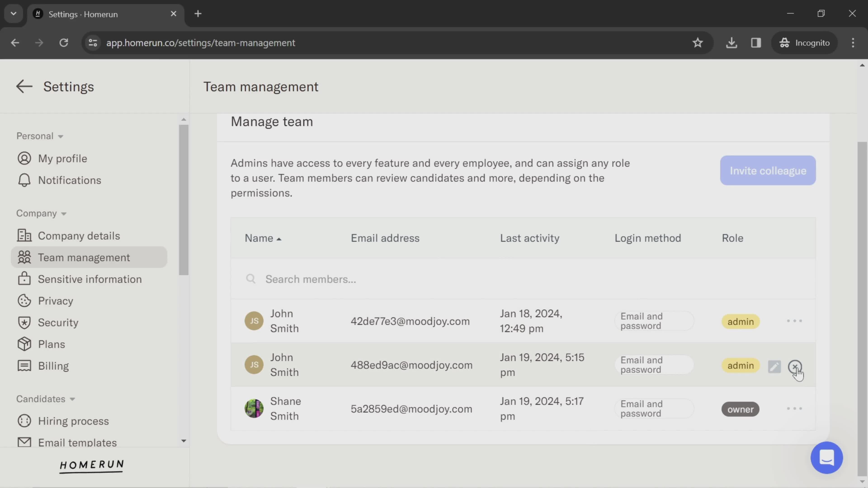Viewport: 868px width, 488px height.
Task: Click the address bar URL
Action: (200, 43)
